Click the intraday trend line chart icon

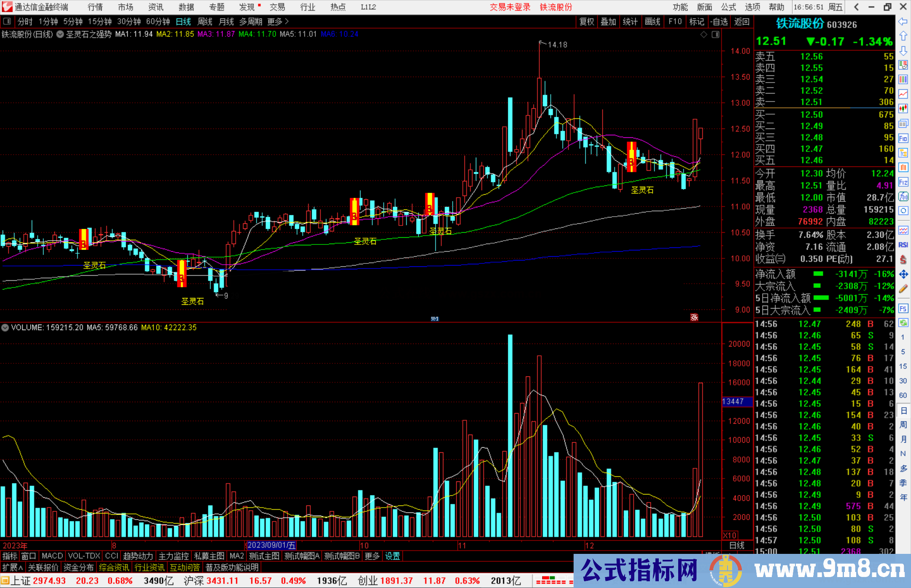[903, 94]
